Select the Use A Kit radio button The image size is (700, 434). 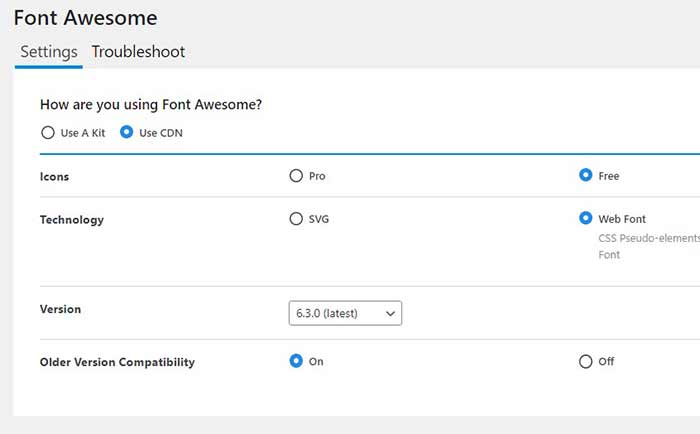click(x=47, y=133)
